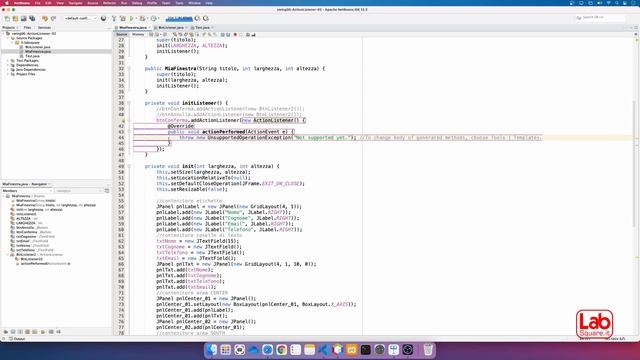Click the Redo toolbar icon
Image resolution: width=640 pixels, height=360 pixels.
(53, 18)
